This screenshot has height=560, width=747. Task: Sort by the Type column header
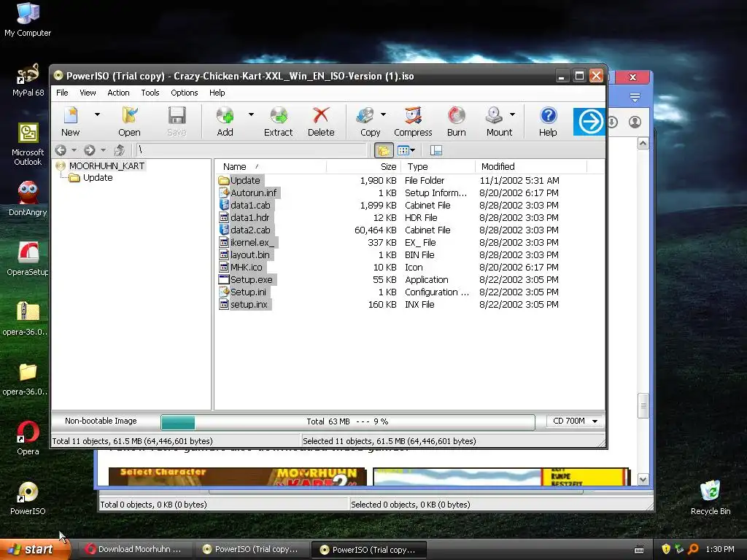(438, 167)
